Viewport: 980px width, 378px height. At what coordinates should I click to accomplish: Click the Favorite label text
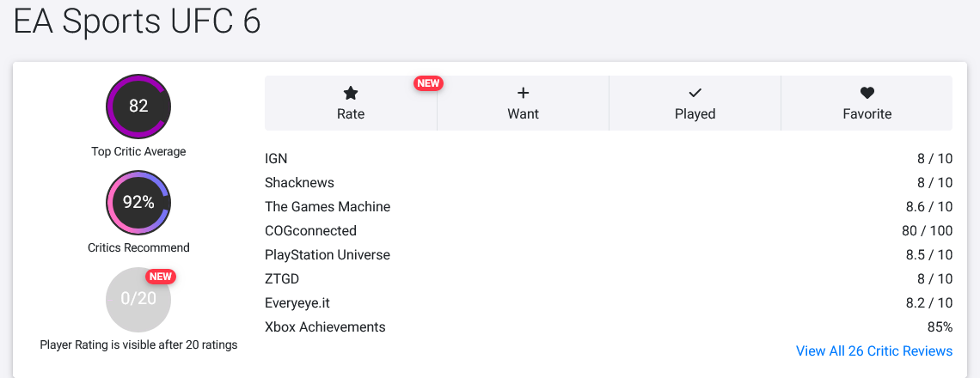click(x=867, y=113)
